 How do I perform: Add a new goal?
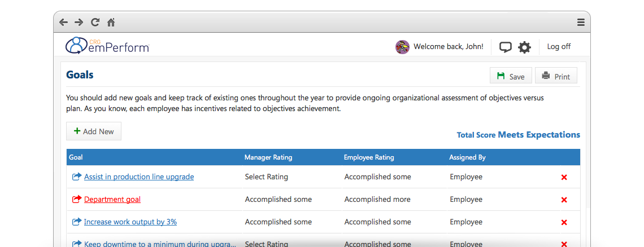click(94, 131)
